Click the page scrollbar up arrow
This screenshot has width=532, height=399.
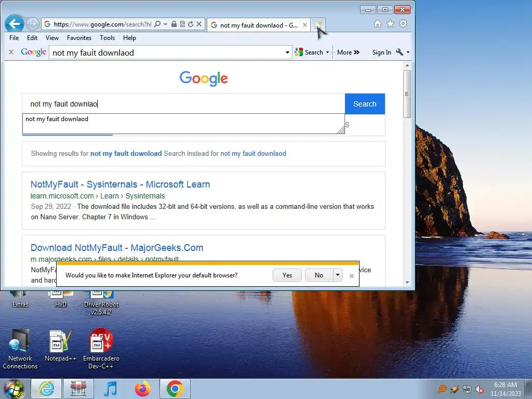407,65
